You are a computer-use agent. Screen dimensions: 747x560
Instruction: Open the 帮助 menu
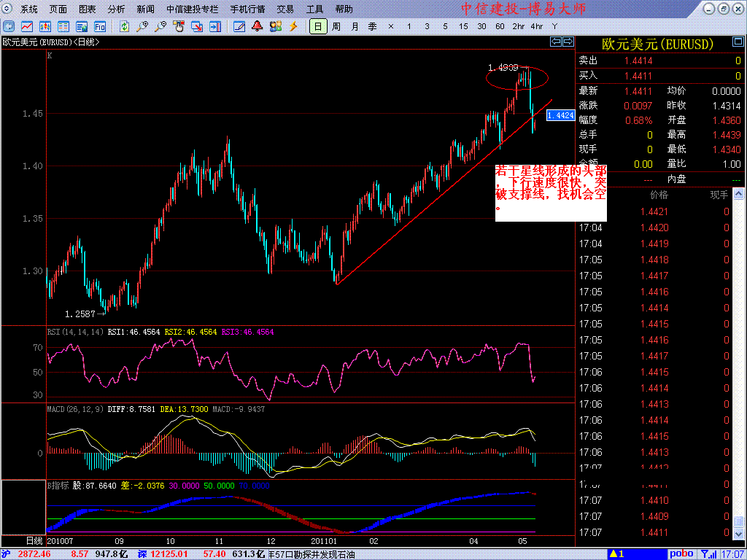point(344,9)
